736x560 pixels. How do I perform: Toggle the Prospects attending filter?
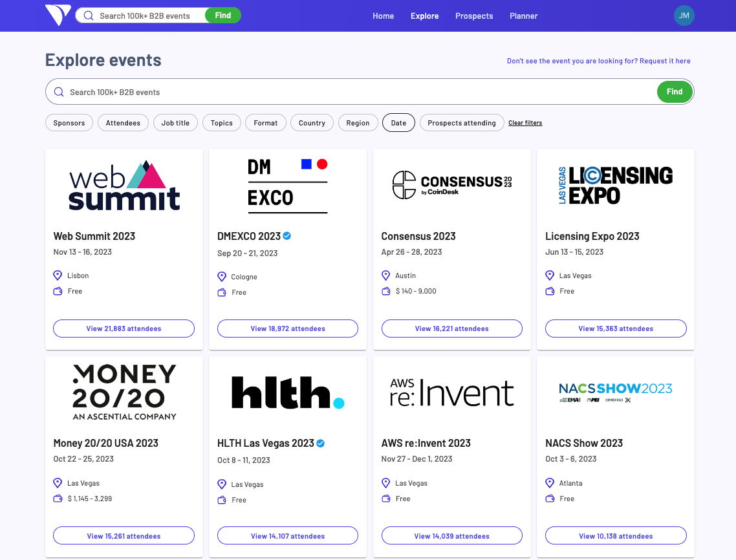(461, 122)
